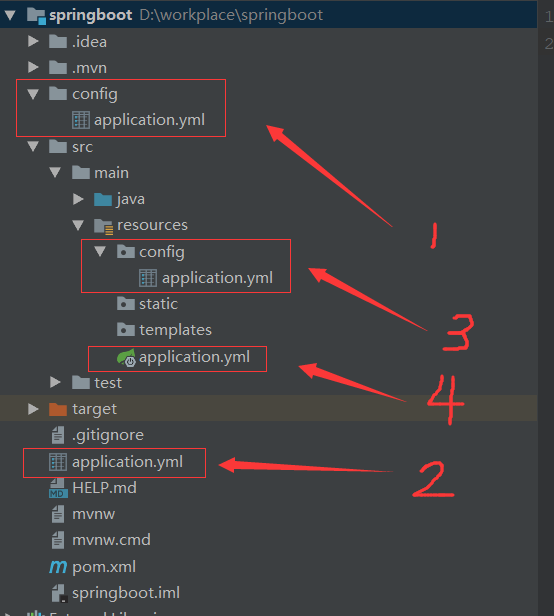Click the .idea folder icon
The image size is (554, 616).
58,41
